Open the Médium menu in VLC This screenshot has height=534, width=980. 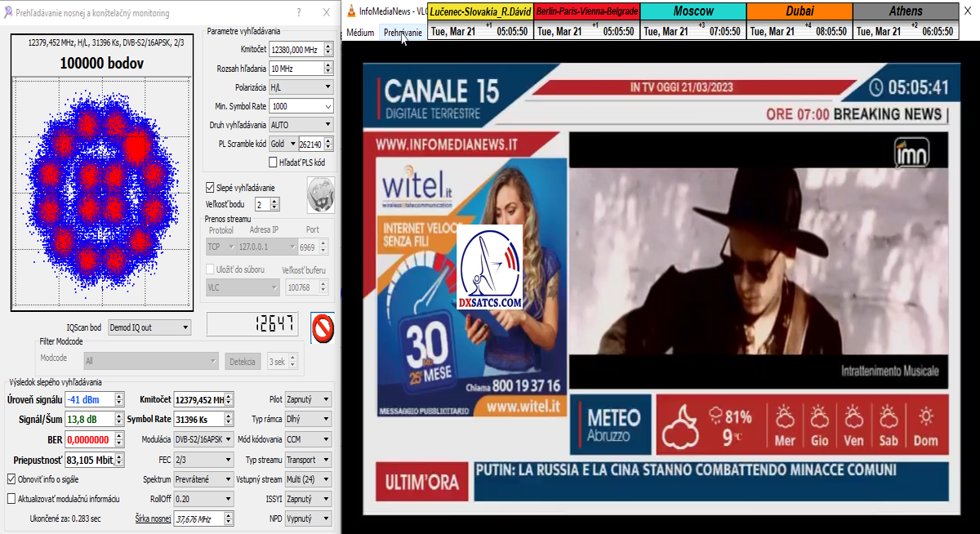pos(360,33)
